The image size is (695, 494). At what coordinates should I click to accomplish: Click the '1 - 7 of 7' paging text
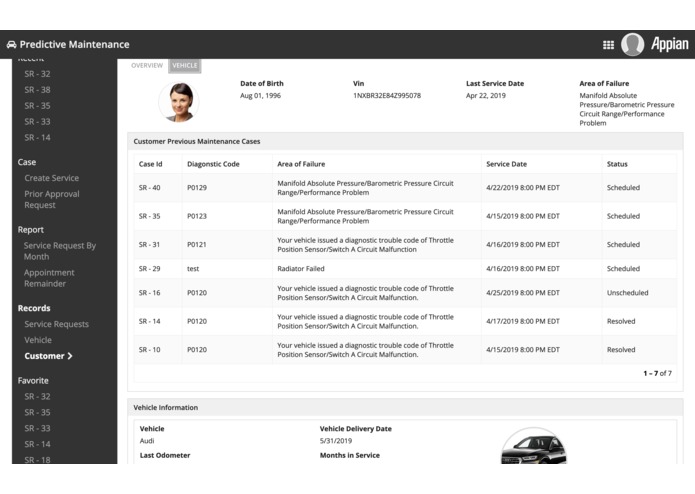tap(658, 373)
